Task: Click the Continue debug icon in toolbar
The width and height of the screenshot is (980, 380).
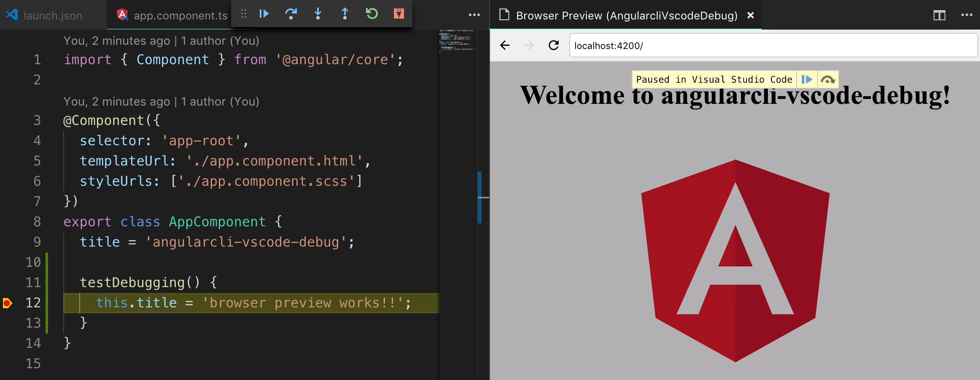Action: [264, 14]
